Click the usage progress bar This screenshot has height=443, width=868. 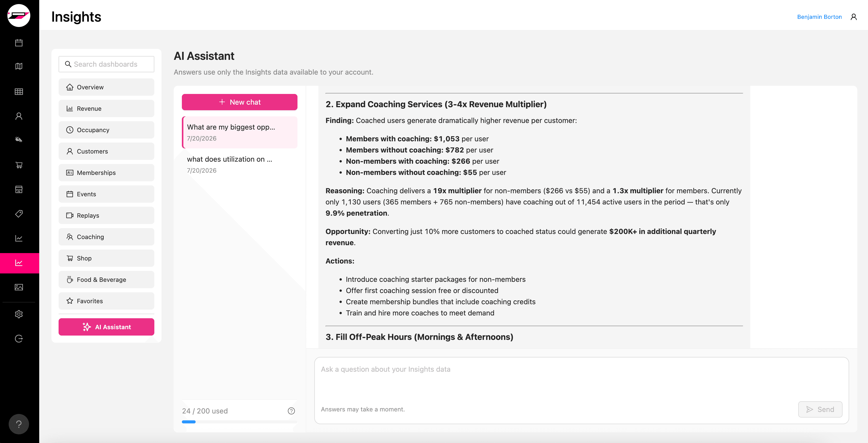(240, 422)
